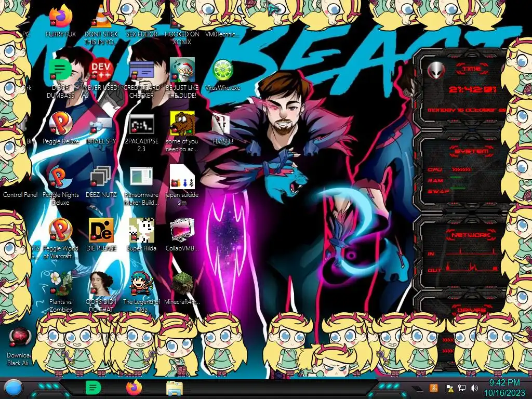The height and width of the screenshot is (399, 532).
Task: Launch Peggle World of Warcraft shortcut
Action: [60, 230]
